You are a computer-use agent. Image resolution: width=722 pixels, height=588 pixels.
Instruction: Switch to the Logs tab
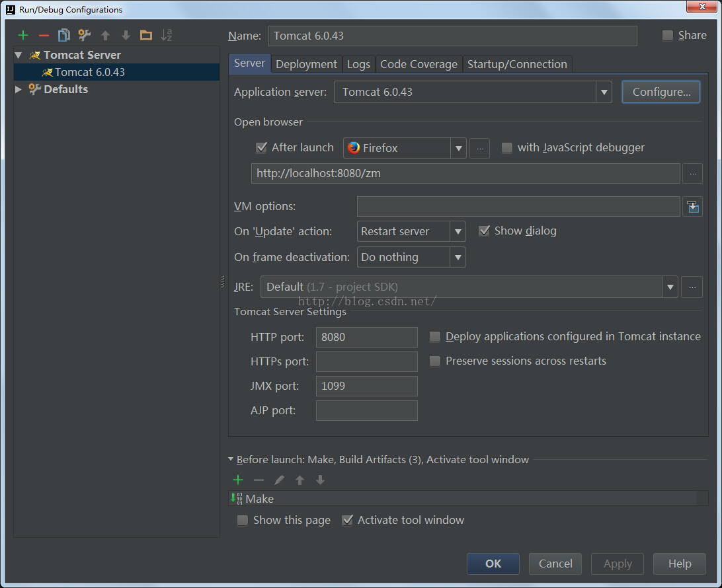358,64
